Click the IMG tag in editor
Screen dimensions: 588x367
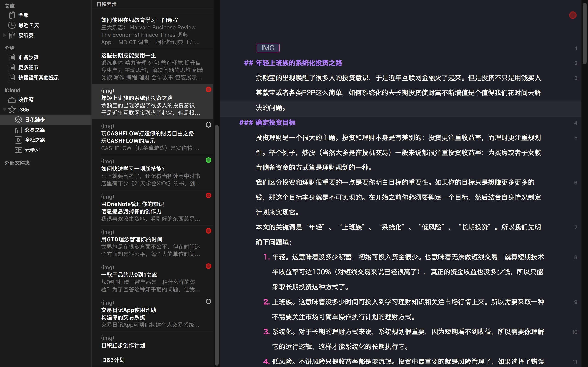click(x=268, y=48)
